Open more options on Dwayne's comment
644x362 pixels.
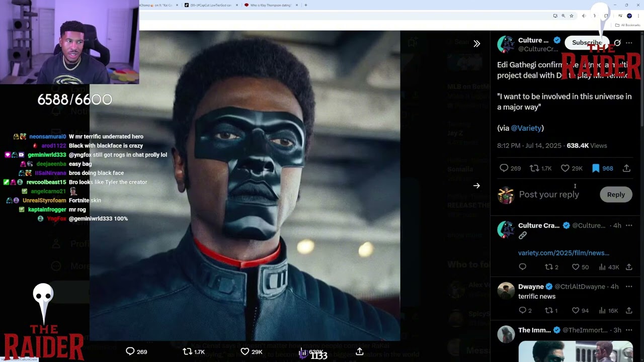click(x=629, y=287)
